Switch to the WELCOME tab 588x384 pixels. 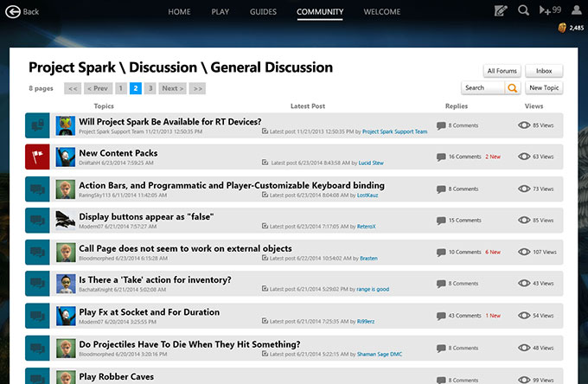pos(381,12)
